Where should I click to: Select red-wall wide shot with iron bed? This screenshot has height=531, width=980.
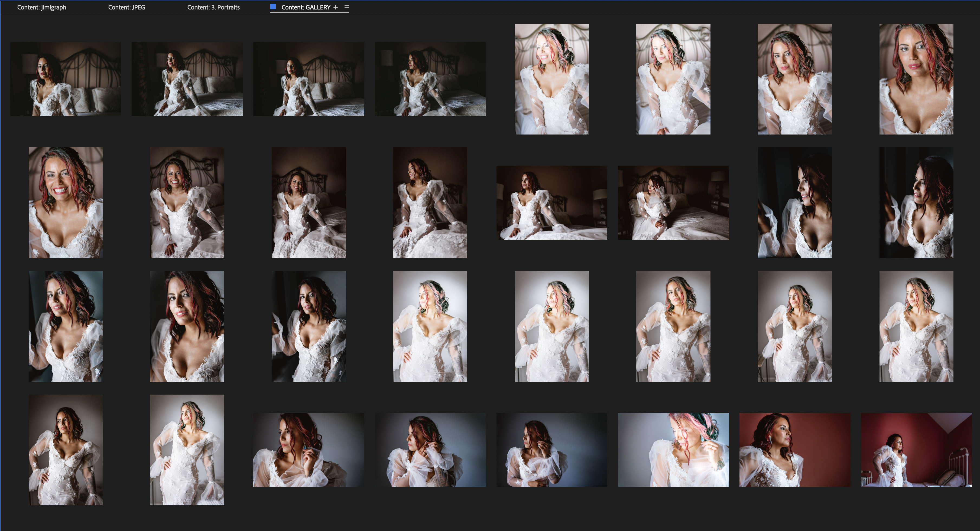pyautogui.click(x=916, y=450)
